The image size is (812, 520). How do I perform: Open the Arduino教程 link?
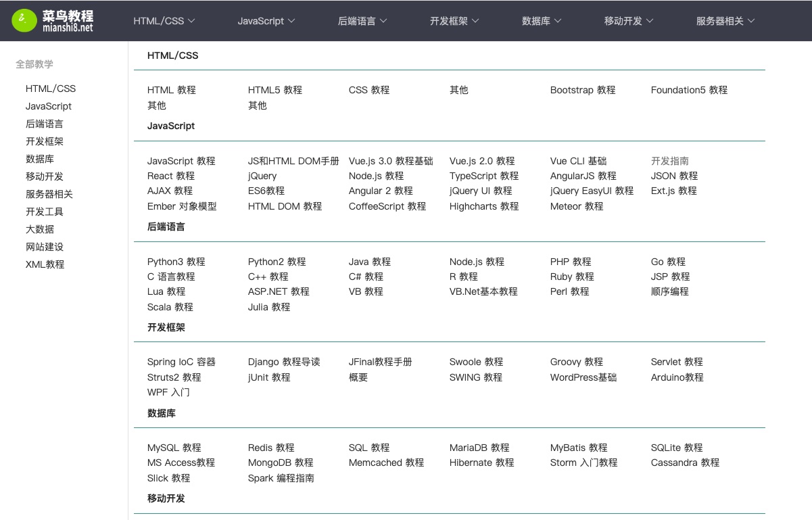677,377
